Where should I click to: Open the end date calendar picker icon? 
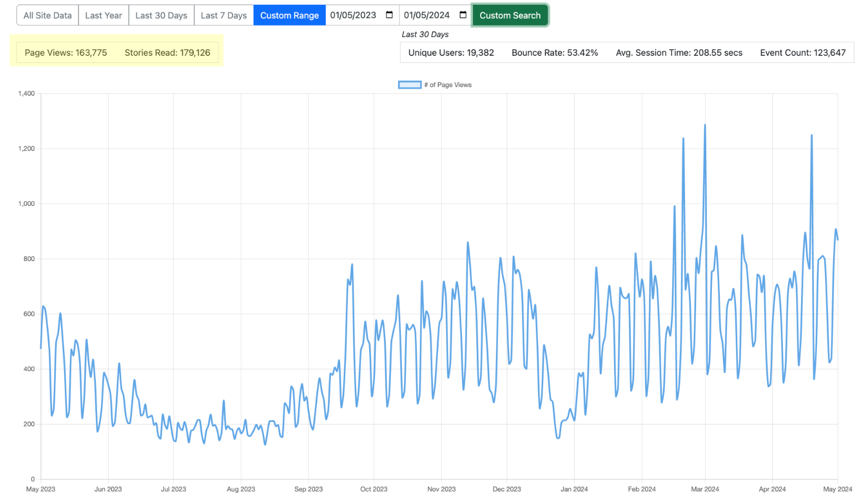pyautogui.click(x=462, y=15)
